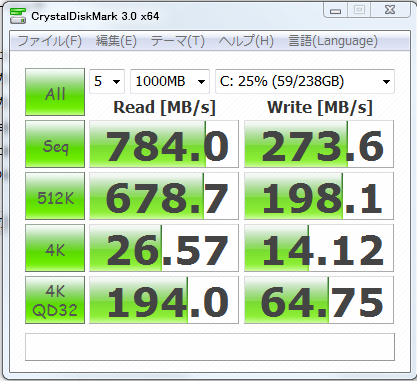Open the ファイル(F) menu
This screenshot has height=381, width=417.
pos(49,41)
